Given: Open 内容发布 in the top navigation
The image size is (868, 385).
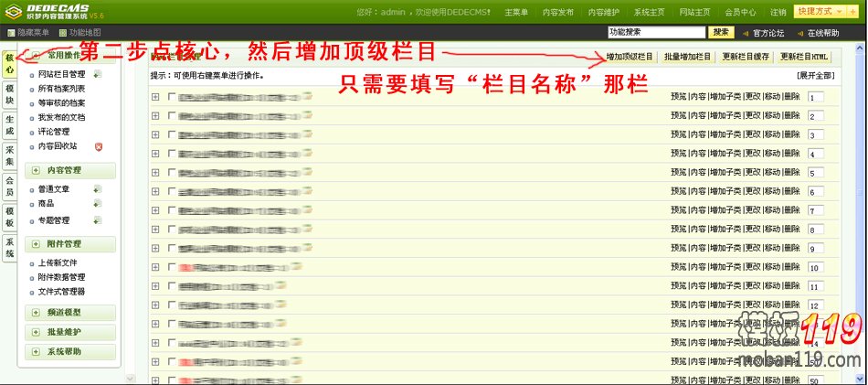Looking at the screenshot, I should 558,12.
